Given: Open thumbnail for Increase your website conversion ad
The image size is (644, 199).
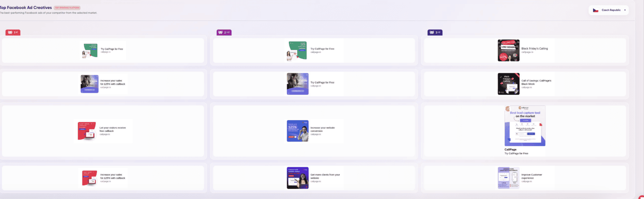Looking at the screenshot, I should tap(298, 131).
